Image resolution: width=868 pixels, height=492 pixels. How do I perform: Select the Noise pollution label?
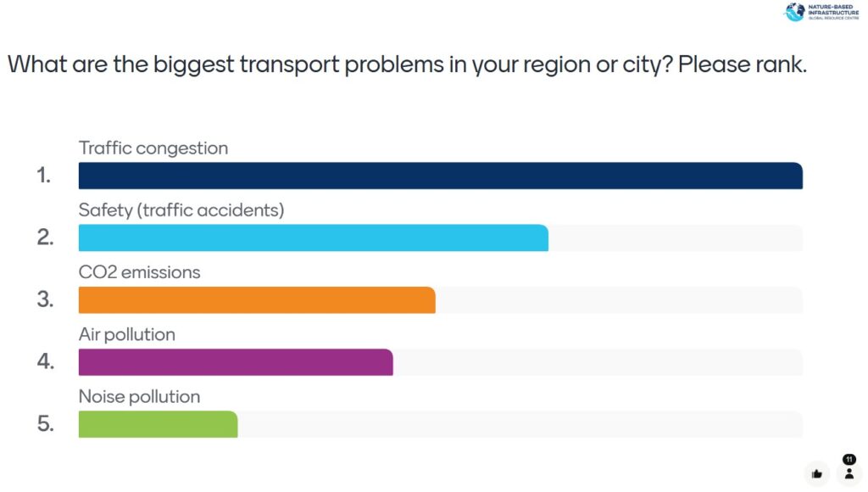140,396
